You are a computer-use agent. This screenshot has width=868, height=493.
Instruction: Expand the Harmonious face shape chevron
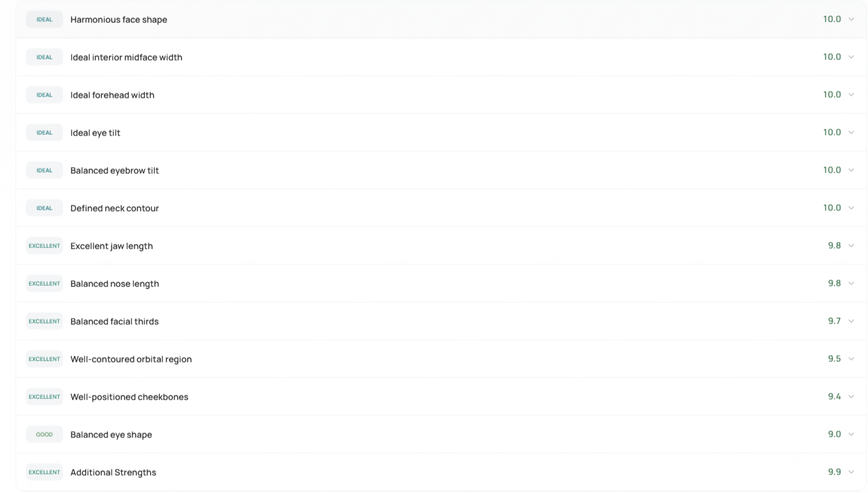coord(851,19)
